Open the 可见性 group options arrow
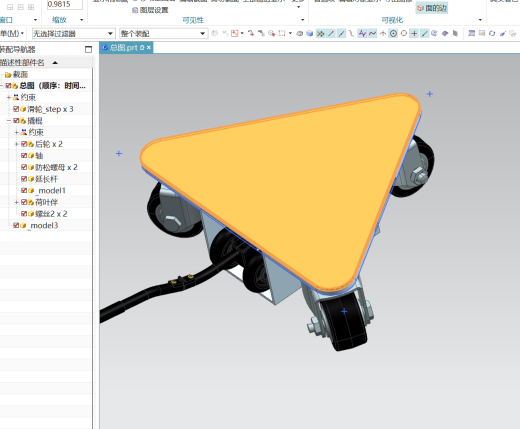The width and height of the screenshot is (520, 429). click(303, 20)
